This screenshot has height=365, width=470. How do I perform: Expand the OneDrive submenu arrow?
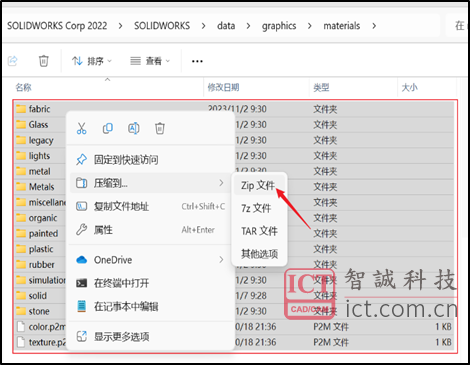(x=221, y=259)
